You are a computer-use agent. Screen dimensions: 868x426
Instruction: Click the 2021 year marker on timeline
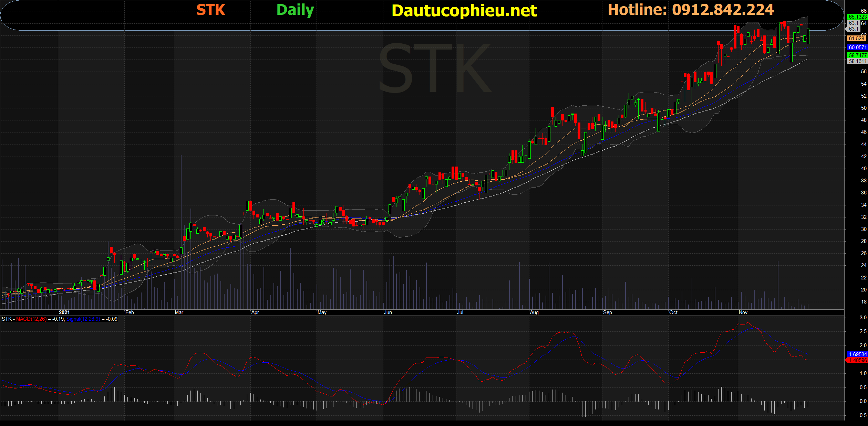point(64,312)
